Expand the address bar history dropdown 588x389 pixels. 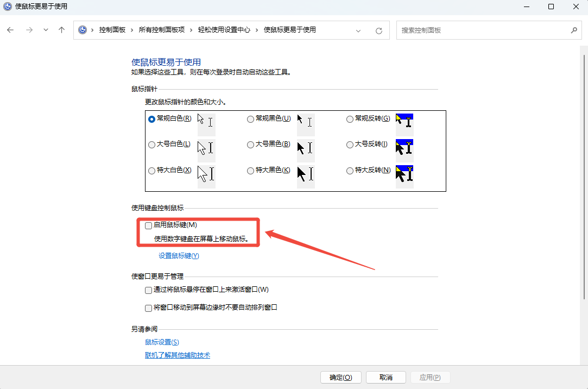[358, 31]
